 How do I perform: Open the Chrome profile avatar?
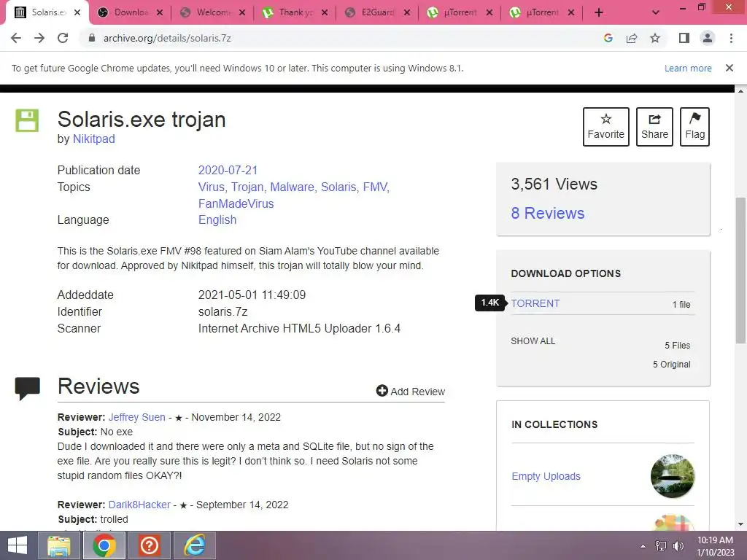(x=708, y=38)
